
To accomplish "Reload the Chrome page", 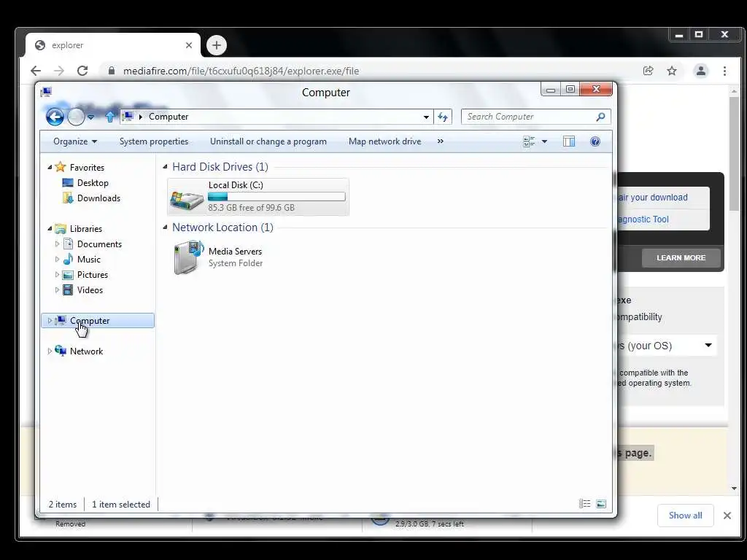I will (x=82, y=71).
